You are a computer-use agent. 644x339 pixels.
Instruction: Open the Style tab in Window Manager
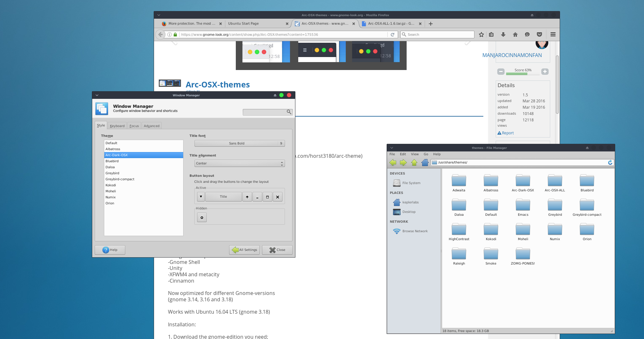[101, 125]
